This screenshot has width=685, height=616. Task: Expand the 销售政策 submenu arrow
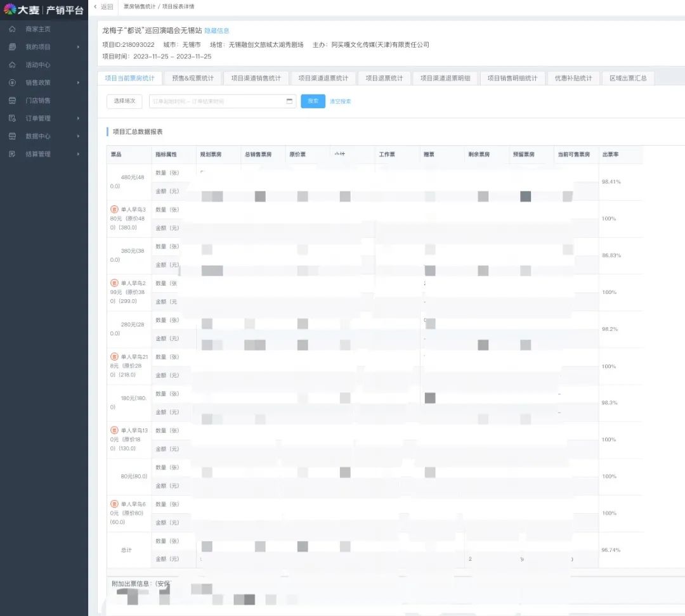78,82
